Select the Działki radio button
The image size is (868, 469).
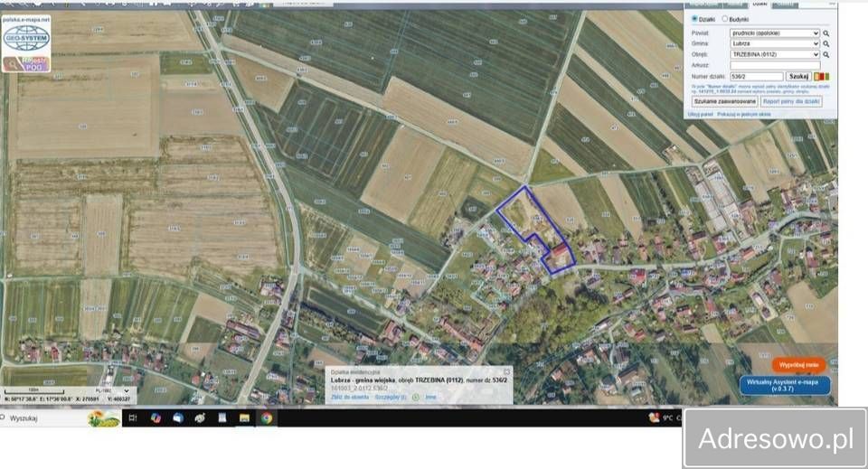694,19
